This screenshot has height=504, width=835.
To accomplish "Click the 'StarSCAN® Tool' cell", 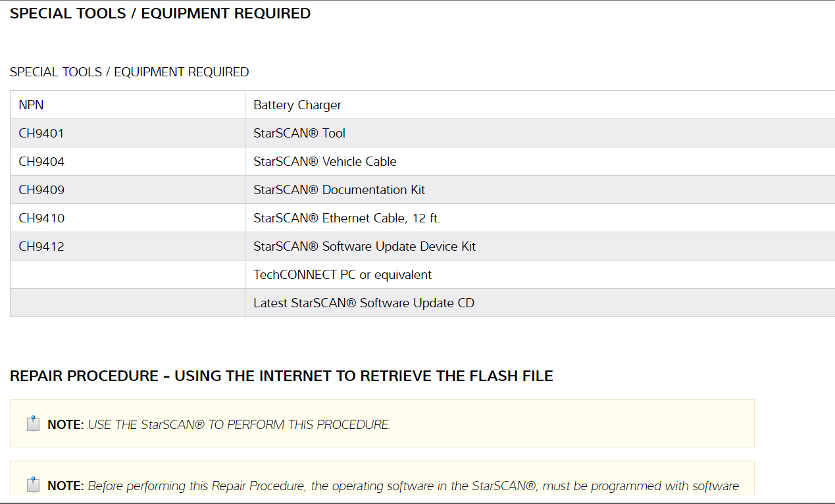I will pos(299,134).
